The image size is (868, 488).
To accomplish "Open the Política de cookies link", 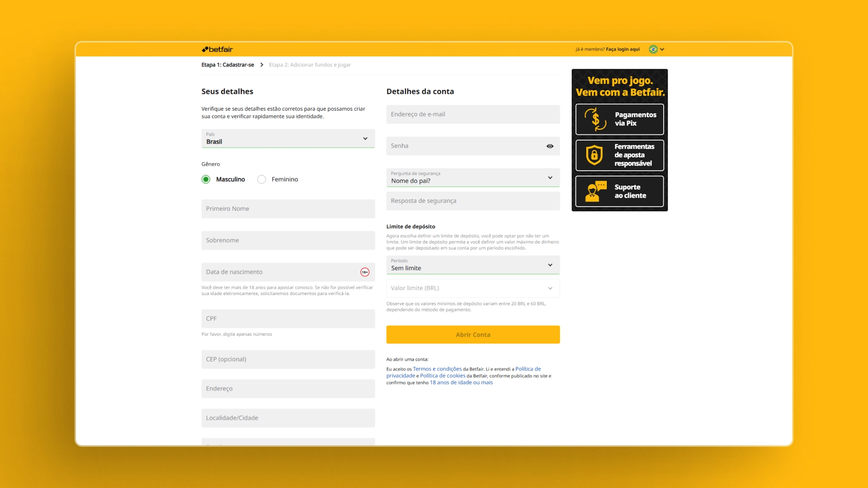I will tap(443, 376).
